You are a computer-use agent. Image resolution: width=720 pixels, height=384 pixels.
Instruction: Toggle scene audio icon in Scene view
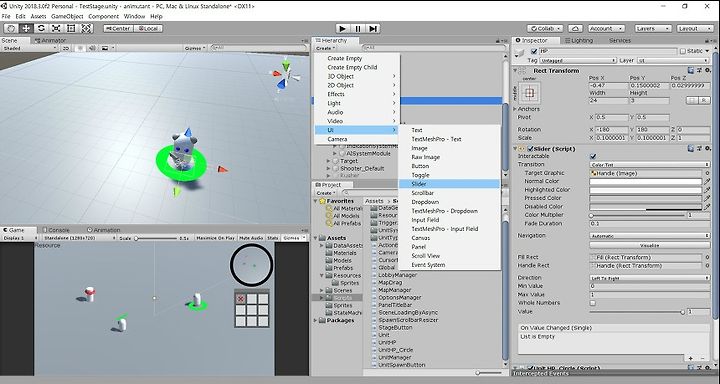click(92, 48)
